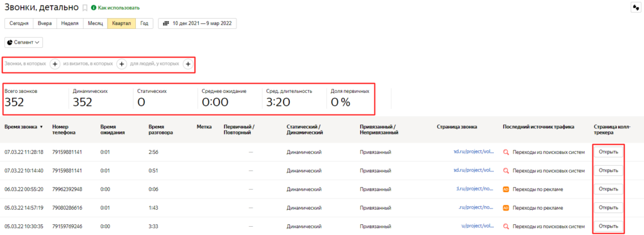Switch to the Год period

[144, 23]
